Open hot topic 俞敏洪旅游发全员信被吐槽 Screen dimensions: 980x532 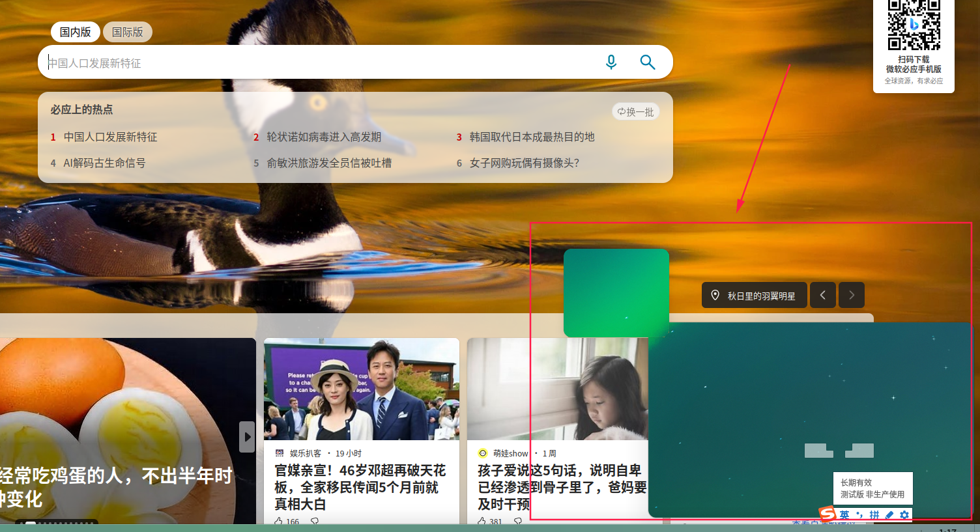329,163
